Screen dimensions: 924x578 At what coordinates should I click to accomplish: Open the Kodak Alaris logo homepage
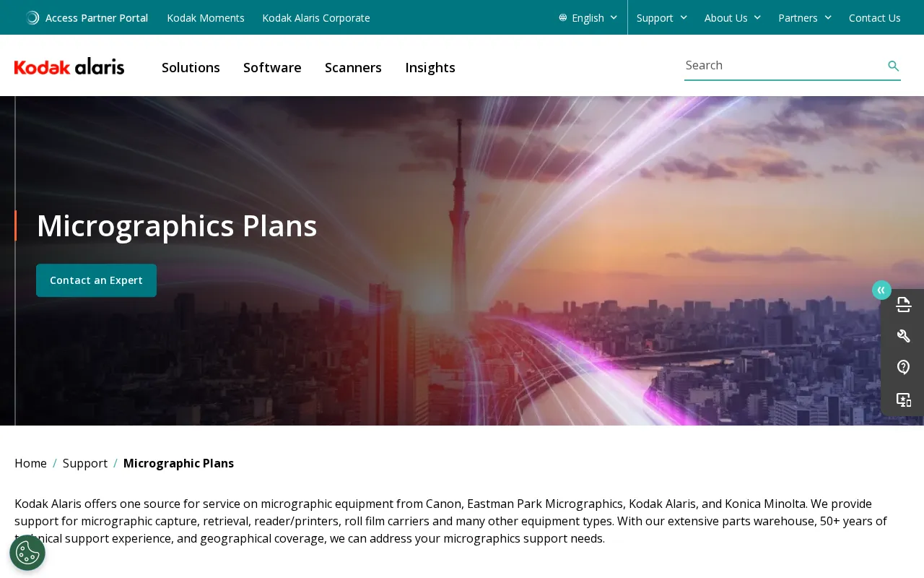(69, 66)
